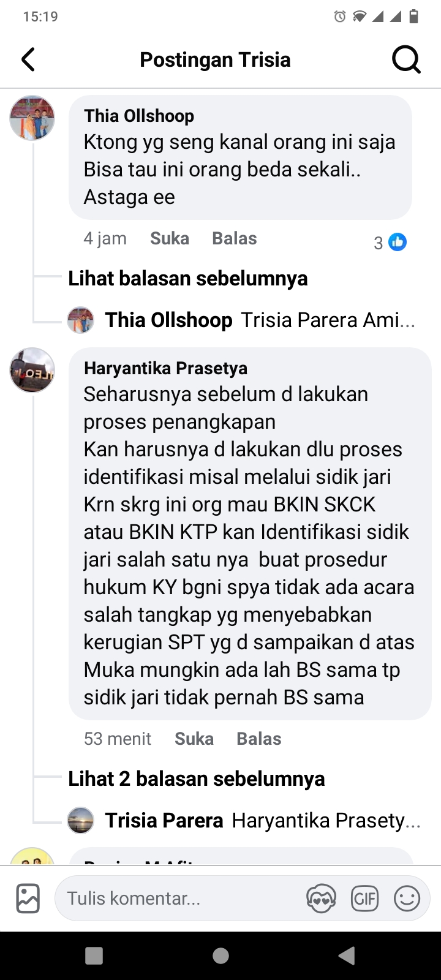441x980 pixels.
Task: Expand Lihat 2 balasan sebelumnya
Action: click(197, 778)
